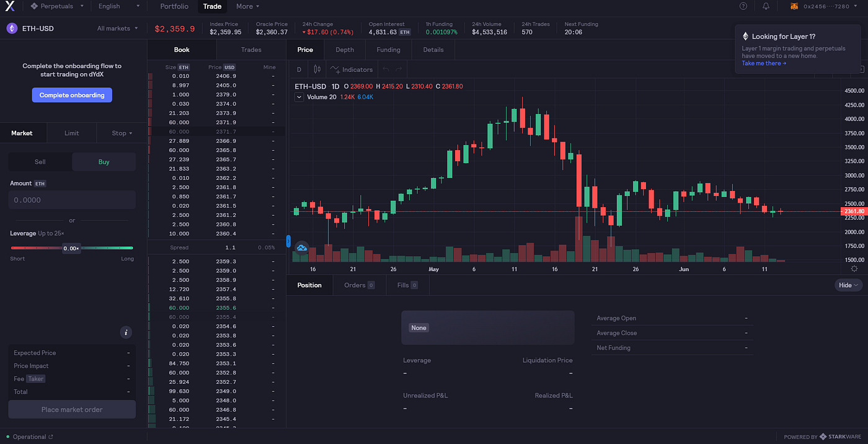This screenshot has width=868, height=444.
Task: Open chart settings gear icon
Action: click(x=854, y=269)
